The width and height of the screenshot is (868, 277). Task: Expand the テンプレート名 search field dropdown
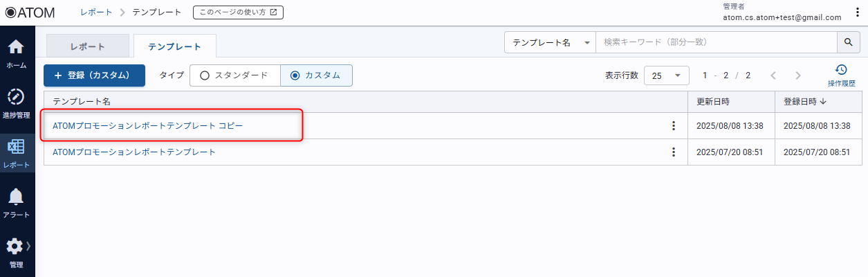point(550,42)
